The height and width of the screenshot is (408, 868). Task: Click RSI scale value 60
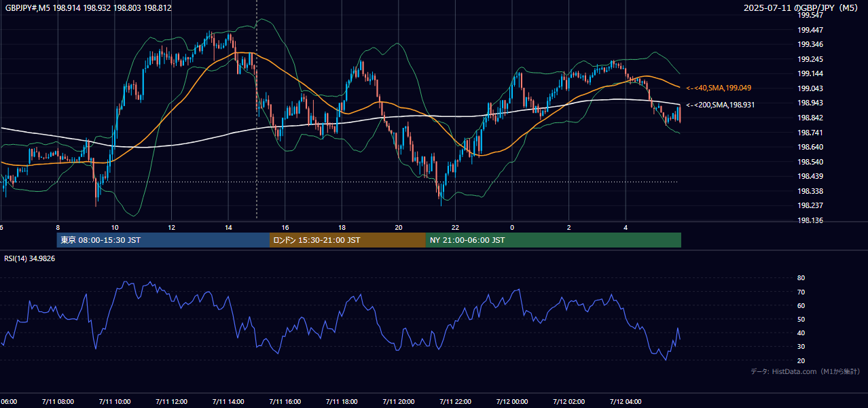pos(801,305)
